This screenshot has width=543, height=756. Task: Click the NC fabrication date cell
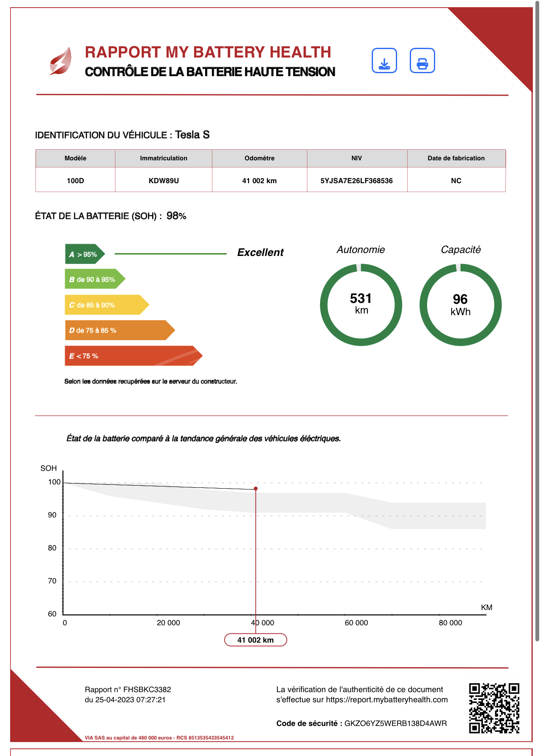456,181
